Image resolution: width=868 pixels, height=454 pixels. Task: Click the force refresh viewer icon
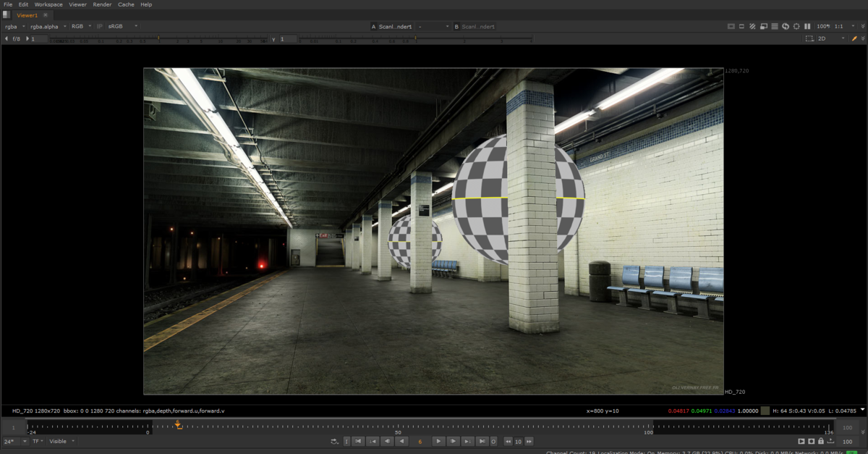(786, 26)
